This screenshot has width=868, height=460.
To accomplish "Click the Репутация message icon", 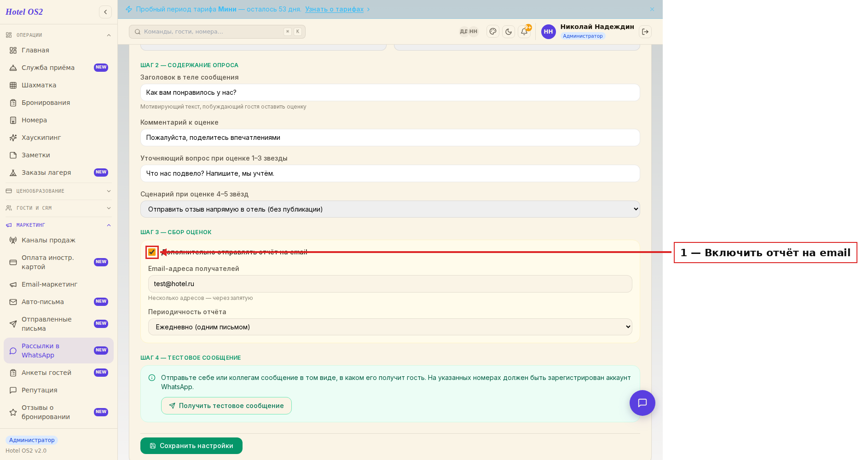I will tap(13, 390).
